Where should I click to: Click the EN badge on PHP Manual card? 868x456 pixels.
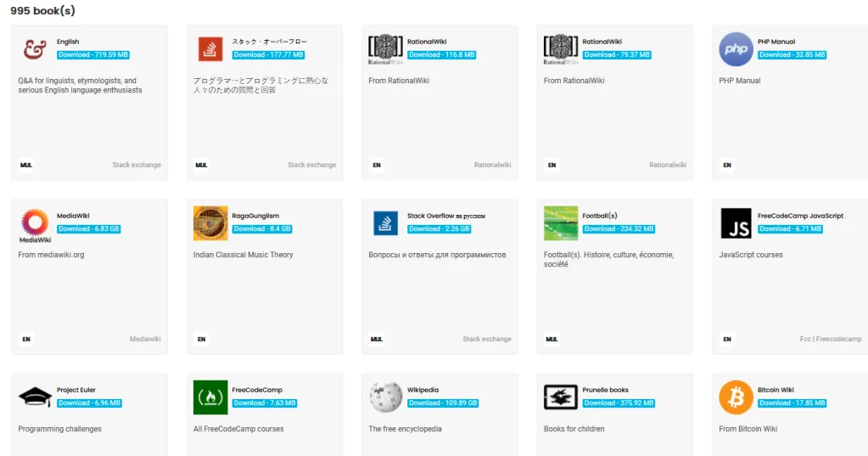[727, 165]
